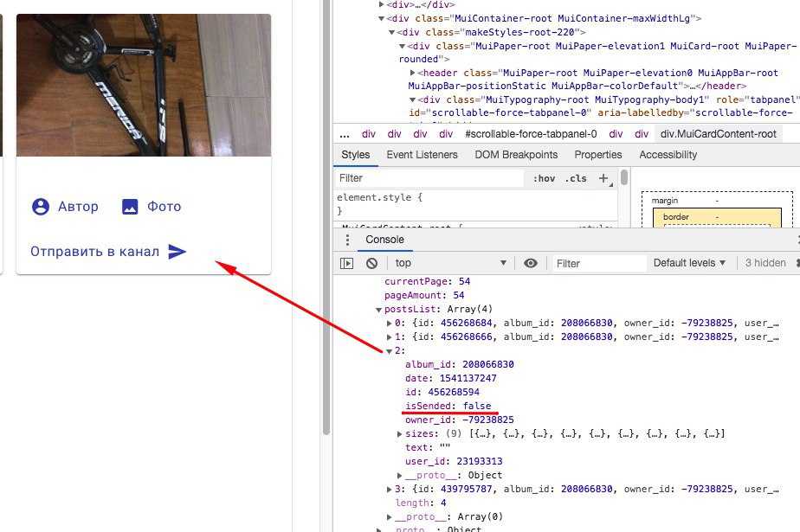
Task: Toggle .cls class editor
Action: pos(576,178)
